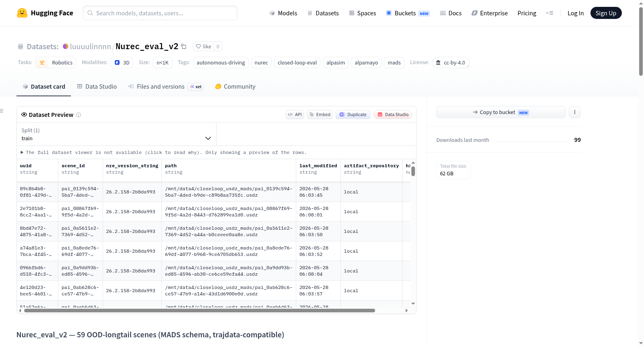The width and height of the screenshot is (644, 347).
Task: Click the Copy to bucket button
Action: 501,112
